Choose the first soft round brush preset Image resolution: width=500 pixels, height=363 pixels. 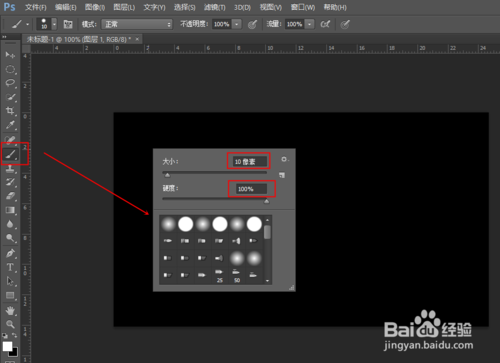169,224
